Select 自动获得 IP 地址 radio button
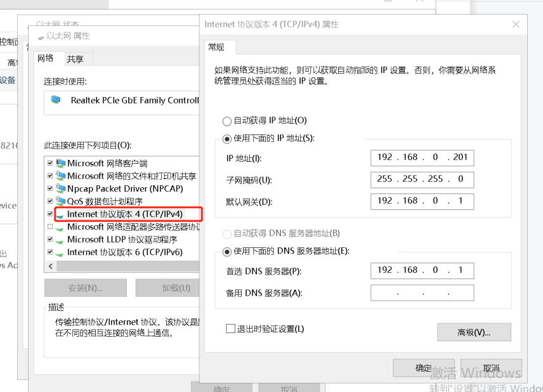Image resolution: width=543 pixels, height=392 pixels. pyautogui.click(x=227, y=121)
